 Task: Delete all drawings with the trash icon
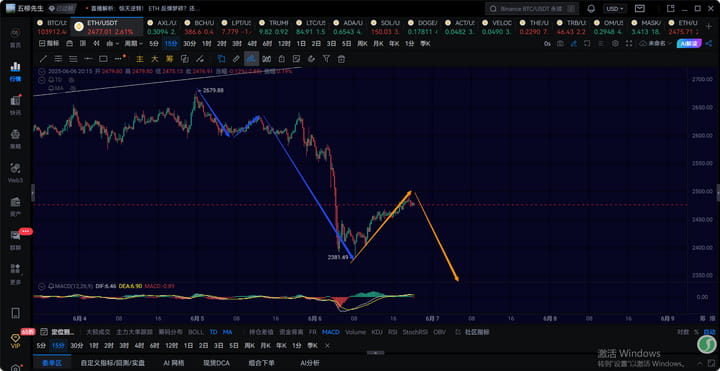tap(341, 59)
